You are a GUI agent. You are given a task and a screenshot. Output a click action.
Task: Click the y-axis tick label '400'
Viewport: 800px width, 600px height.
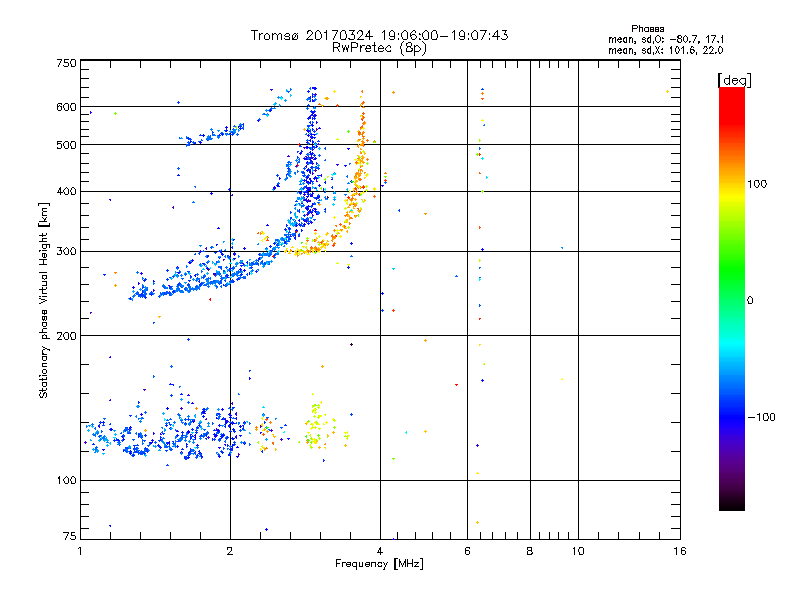[67, 192]
